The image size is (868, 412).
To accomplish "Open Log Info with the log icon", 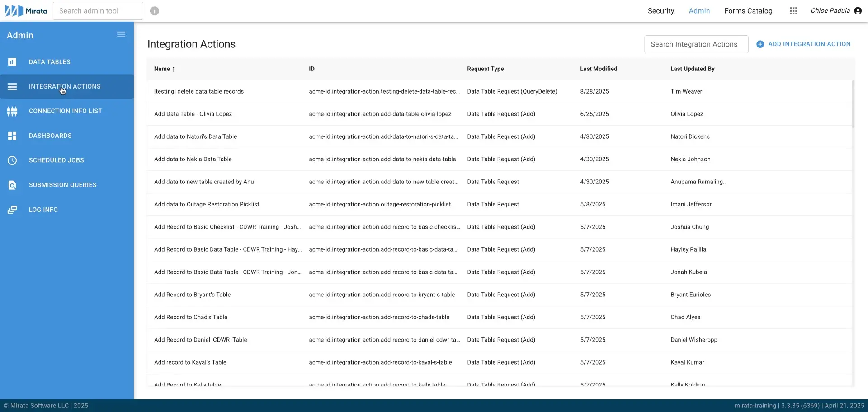I will [12, 209].
